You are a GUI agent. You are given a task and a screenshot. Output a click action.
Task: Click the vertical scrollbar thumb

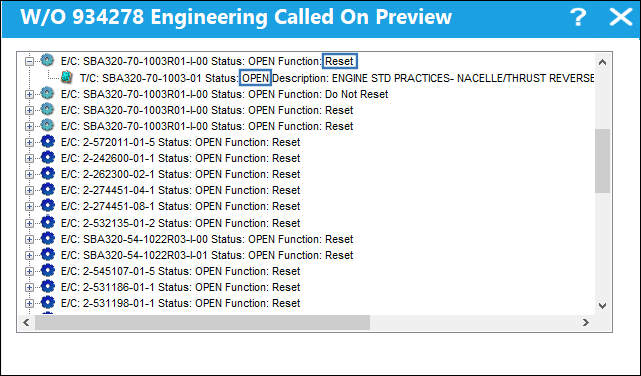[602, 161]
